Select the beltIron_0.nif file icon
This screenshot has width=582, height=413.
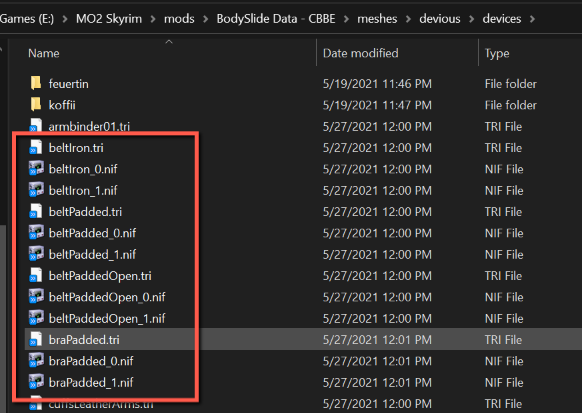[x=36, y=168]
